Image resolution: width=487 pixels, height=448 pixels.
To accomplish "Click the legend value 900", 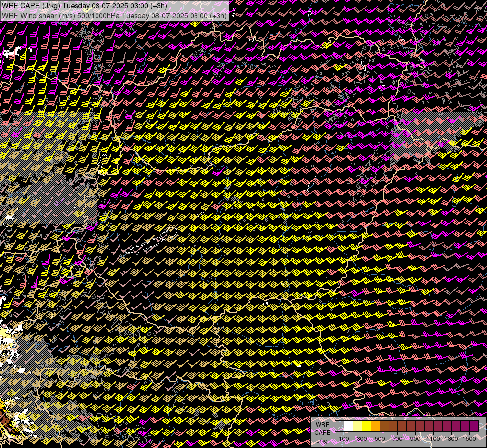I will [415, 439].
